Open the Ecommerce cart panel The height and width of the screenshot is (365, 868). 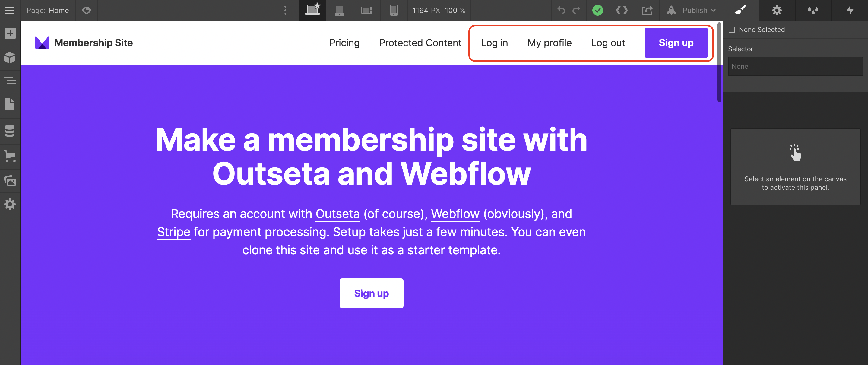click(x=10, y=156)
